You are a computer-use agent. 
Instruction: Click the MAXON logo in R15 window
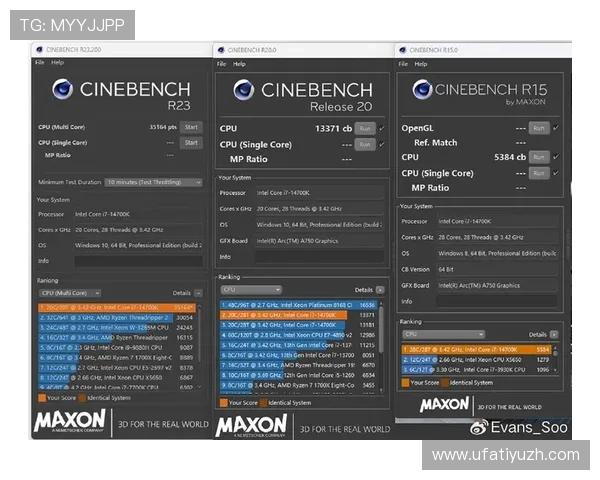point(444,405)
